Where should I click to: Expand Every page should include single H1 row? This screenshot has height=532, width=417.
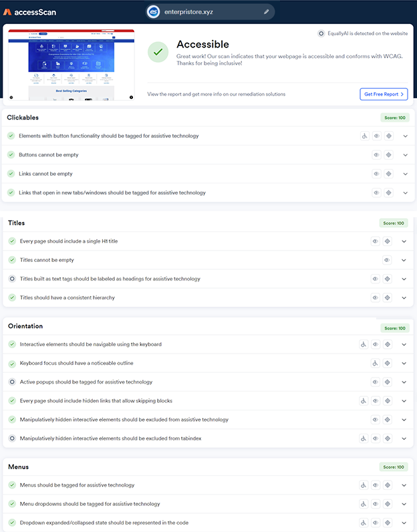pos(404,241)
